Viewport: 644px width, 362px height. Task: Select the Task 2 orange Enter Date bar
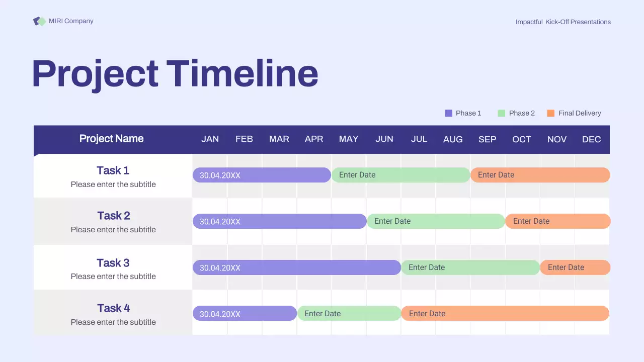tap(557, 221)
